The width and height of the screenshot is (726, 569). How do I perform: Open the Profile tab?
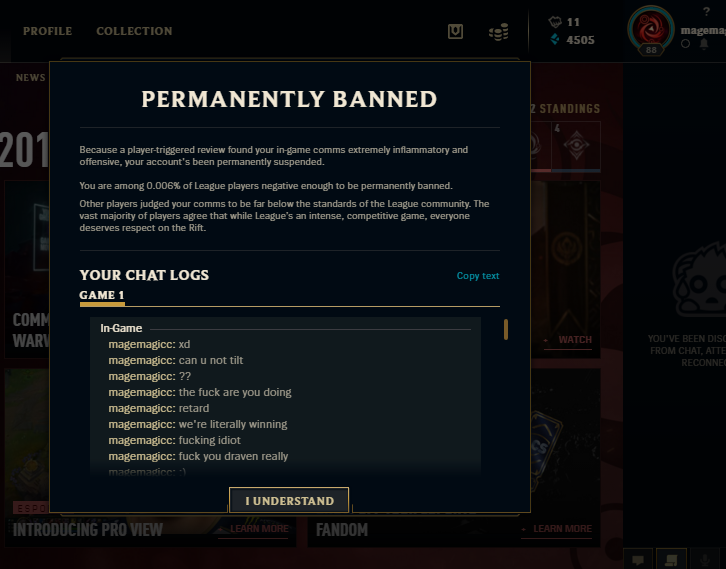48,31
